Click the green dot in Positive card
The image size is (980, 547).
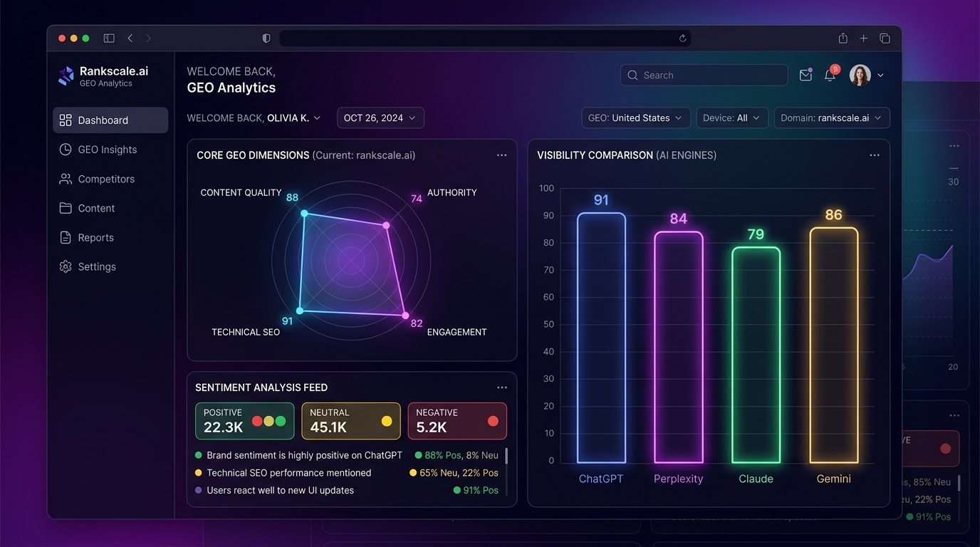pos(281,421)
